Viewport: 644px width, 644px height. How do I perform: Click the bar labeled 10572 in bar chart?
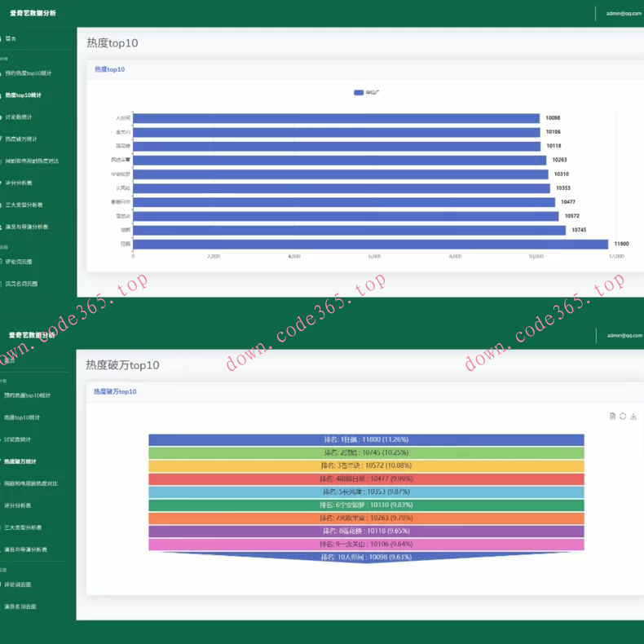(x=346, y=216)
